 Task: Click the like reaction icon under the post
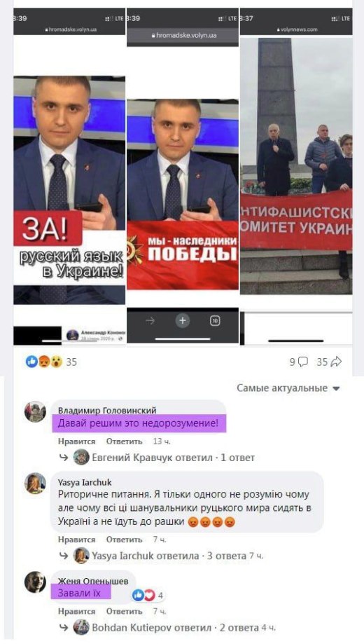pos(31,362)
